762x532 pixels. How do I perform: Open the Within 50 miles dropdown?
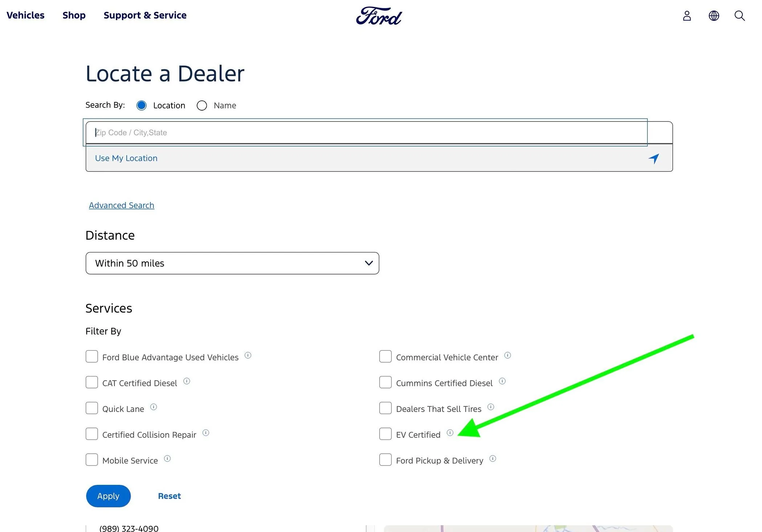pyautogui.click(x=232, y=263)
